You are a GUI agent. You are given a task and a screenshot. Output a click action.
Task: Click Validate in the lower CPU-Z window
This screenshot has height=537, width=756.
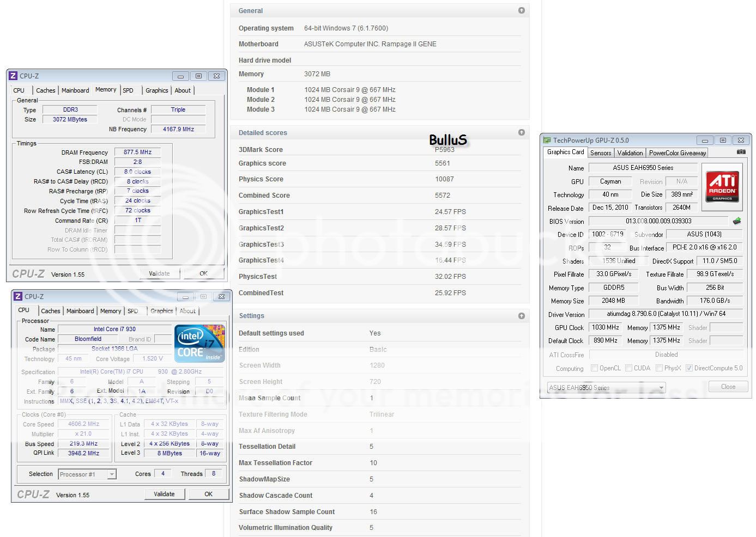164,494
